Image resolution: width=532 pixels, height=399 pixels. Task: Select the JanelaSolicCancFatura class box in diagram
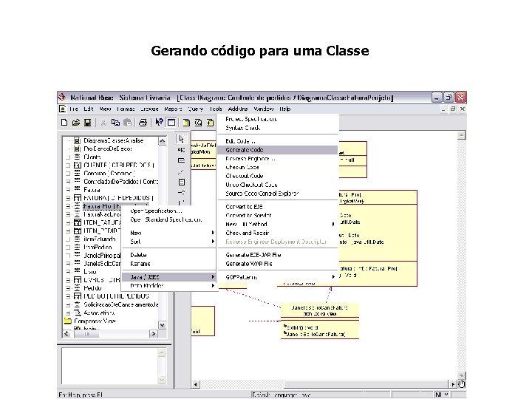tap(320, 321)
